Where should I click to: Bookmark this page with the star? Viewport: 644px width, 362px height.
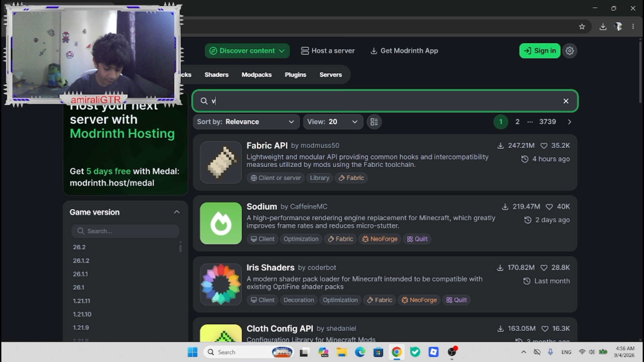582,26
